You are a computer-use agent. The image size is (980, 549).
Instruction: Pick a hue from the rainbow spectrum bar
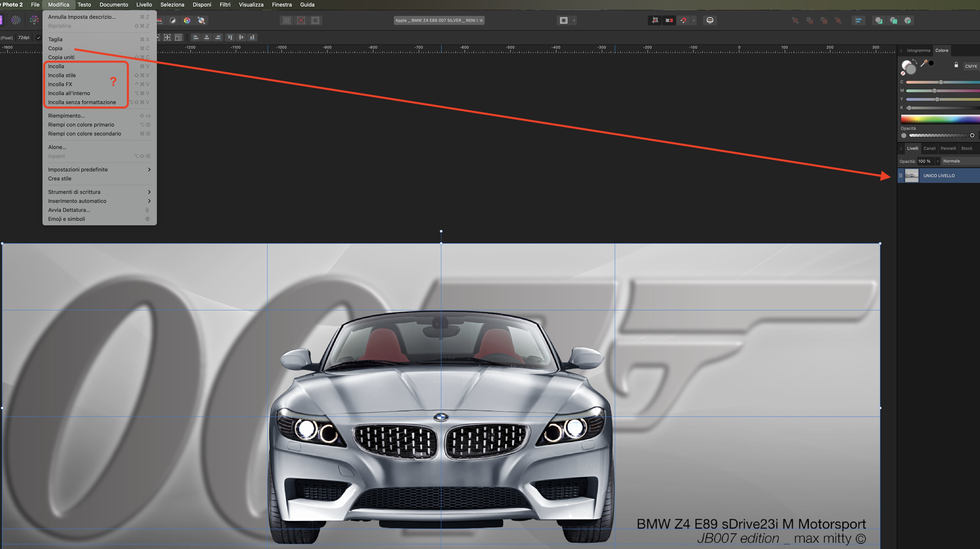tap(940, 119)
